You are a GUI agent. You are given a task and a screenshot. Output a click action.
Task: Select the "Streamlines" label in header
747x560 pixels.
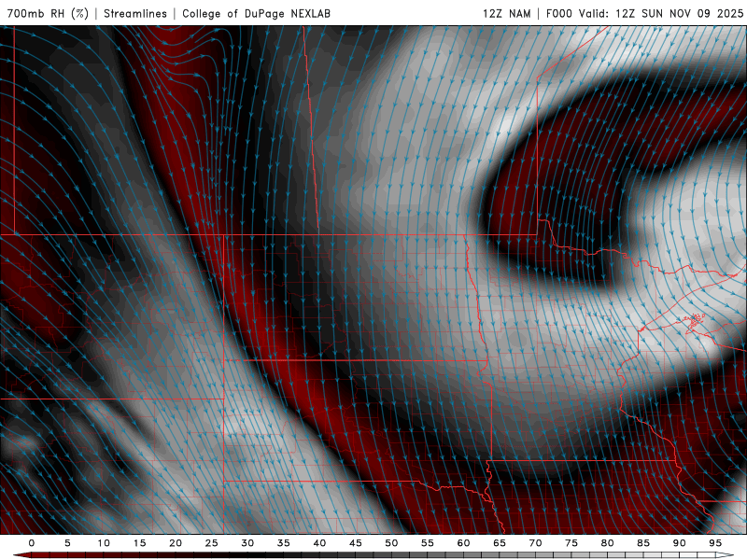(x=135, y=14)
